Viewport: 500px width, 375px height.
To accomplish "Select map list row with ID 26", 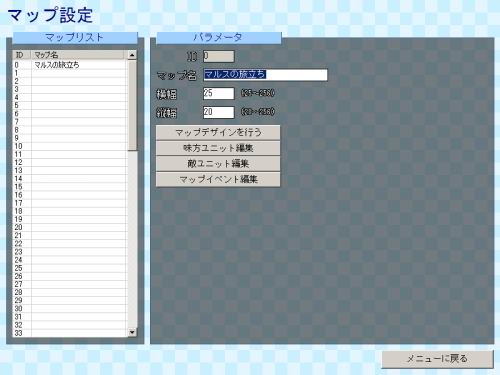I will coord(70,276).
